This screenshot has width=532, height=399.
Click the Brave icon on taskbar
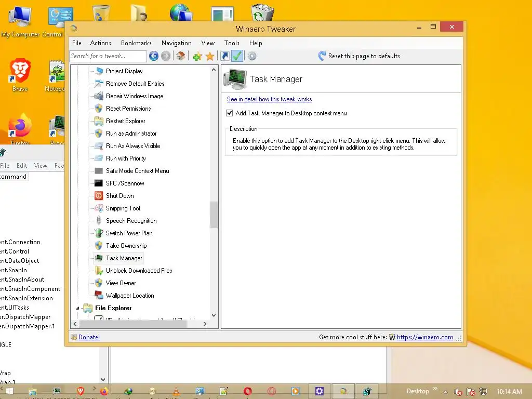pos(81,391)
